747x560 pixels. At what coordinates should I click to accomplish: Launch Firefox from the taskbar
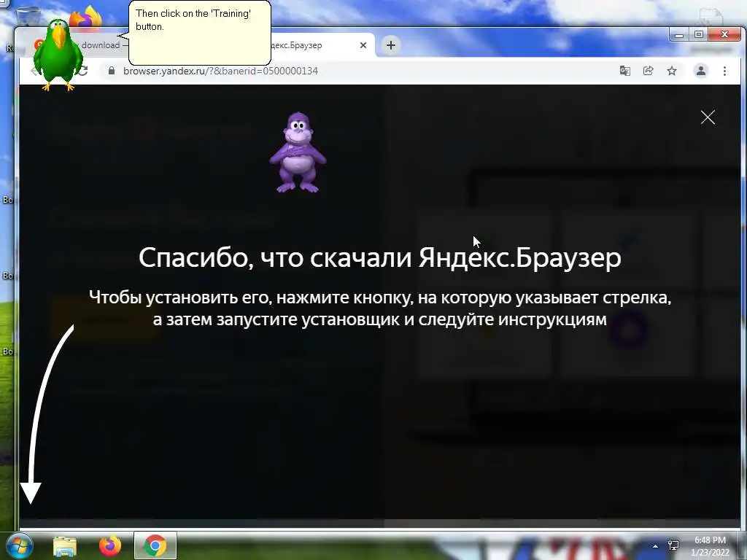[x=110, y=545]
